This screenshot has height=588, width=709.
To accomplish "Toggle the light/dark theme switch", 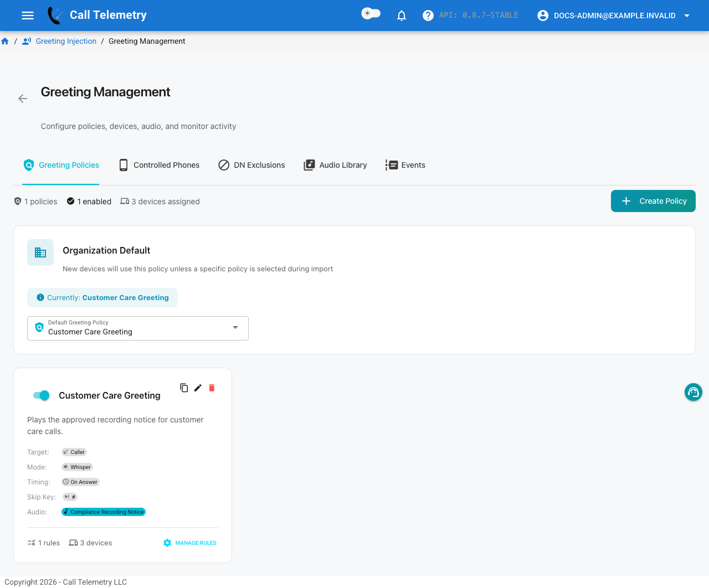I will click(x=371, y=13).
